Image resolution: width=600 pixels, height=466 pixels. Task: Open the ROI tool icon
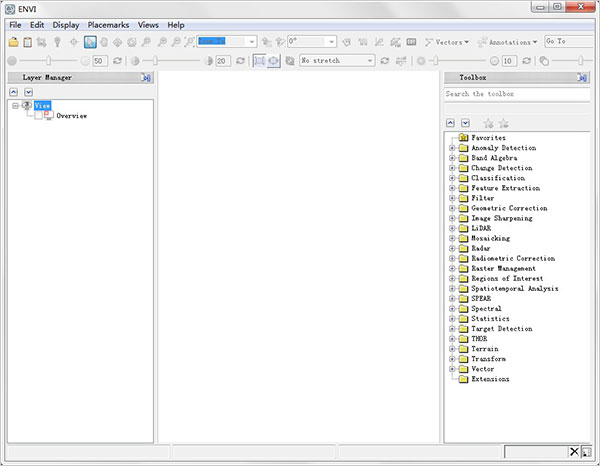click(x=347, y=42)
